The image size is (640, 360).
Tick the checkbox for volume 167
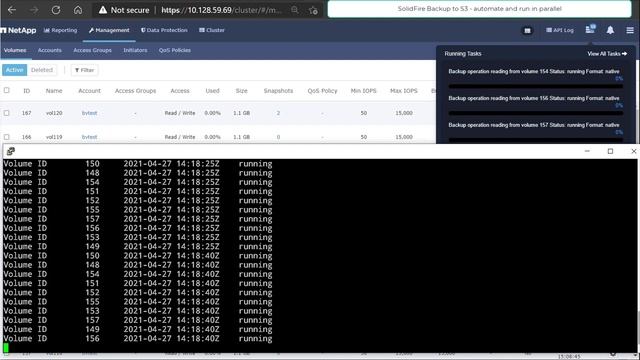click(x=7, y=113)
